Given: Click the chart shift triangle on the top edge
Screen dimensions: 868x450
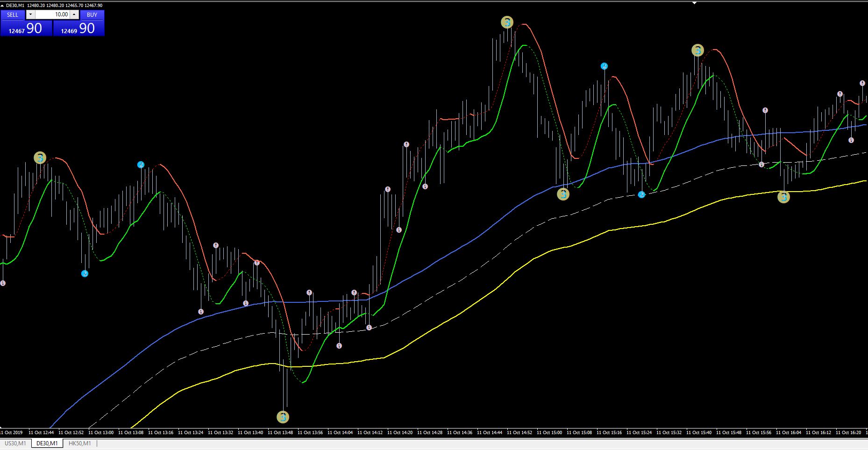Looking at the screenshot, I should [x=694, y=3].
